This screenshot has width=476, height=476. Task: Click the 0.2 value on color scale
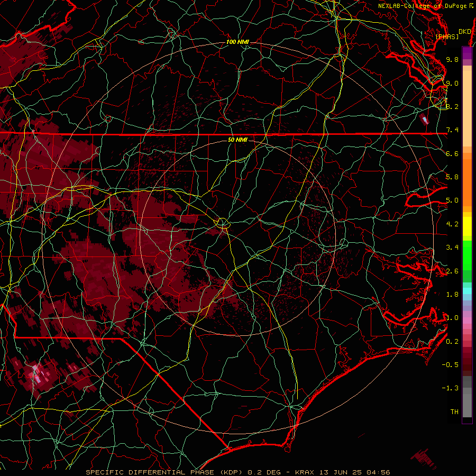pos(452,342)
